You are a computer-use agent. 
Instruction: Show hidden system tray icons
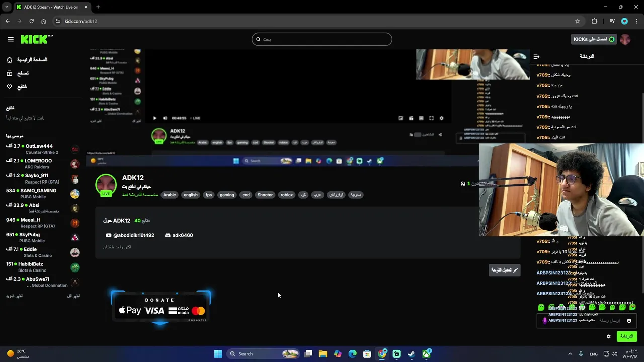[x=570, y=354]
